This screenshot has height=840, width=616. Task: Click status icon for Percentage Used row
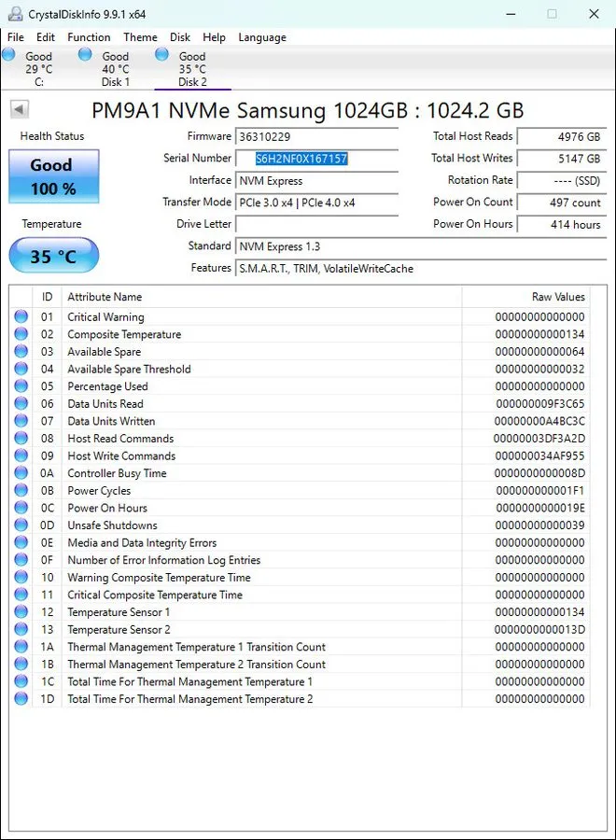pyautogui.click(x=21, y=385)
